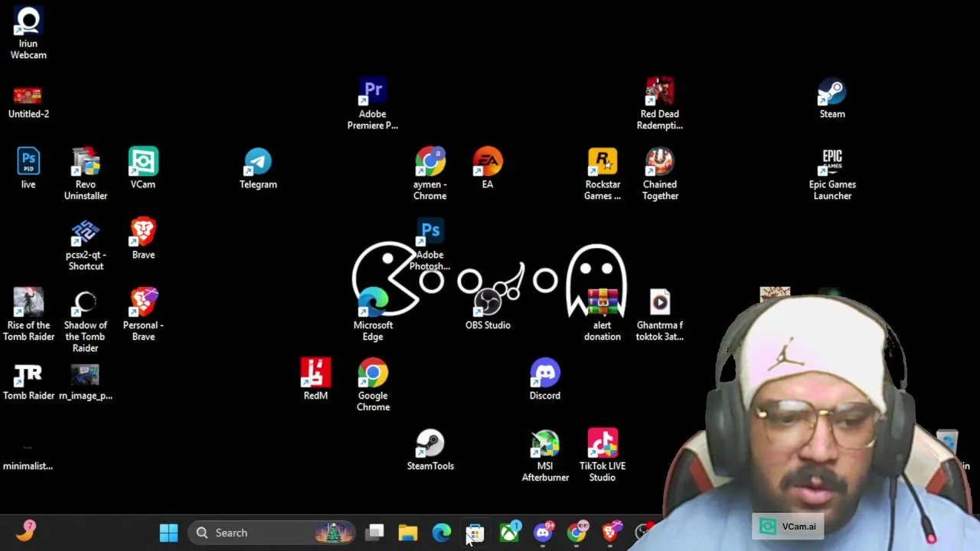The width and height of the screenshot is (980, 551).
Task: Open Chrome from the taskbar
Action: 577,533
